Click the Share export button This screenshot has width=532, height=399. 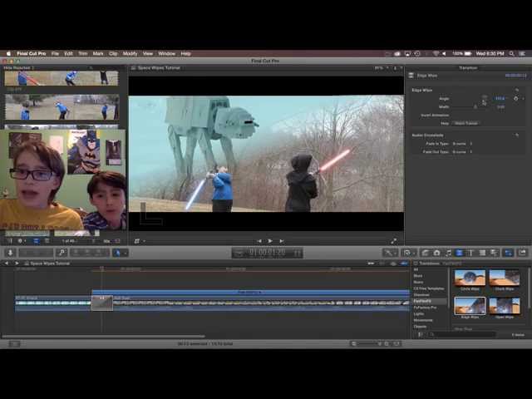[x=523, y=253]
